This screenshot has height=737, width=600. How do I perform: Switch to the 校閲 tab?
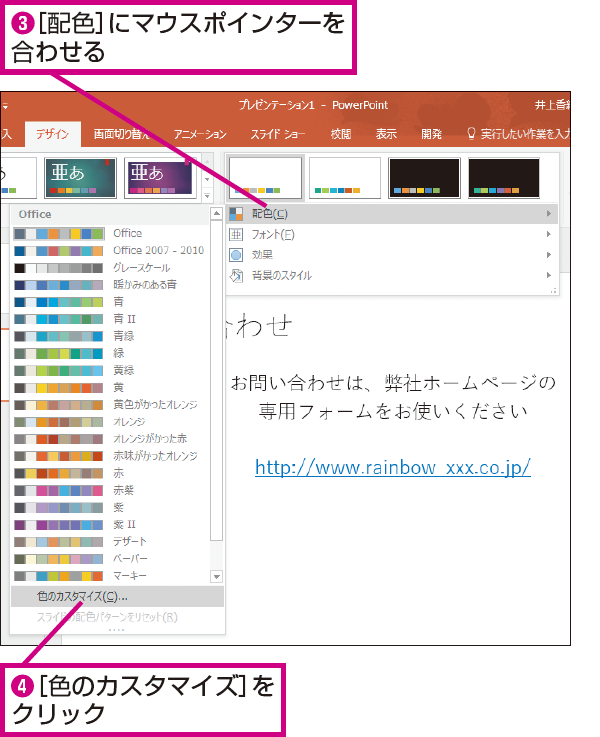tap(341, 134)
